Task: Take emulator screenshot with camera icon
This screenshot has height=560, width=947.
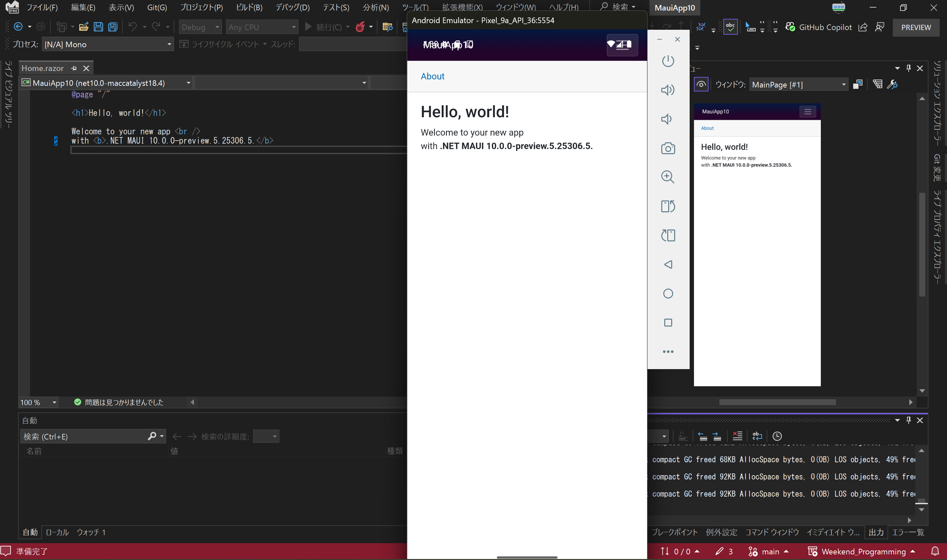Action: [668, 148]
